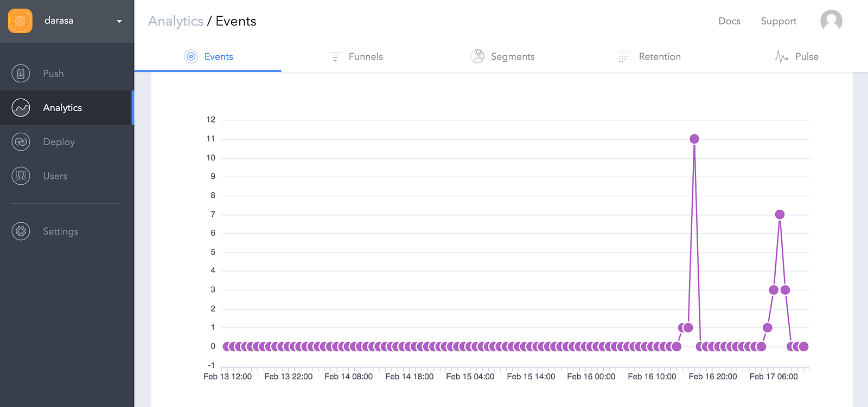Open the Support link
This screenshot has width=868, height=407.
pos(778,21)
